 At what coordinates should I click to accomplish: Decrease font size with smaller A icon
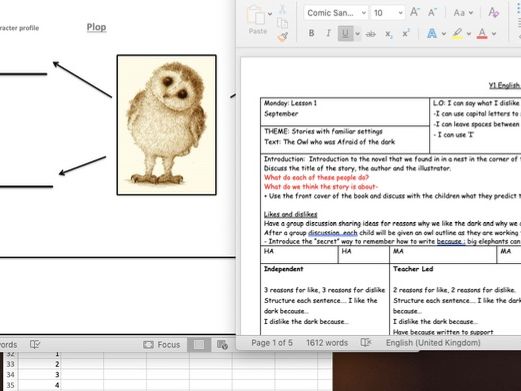[432, 13]
